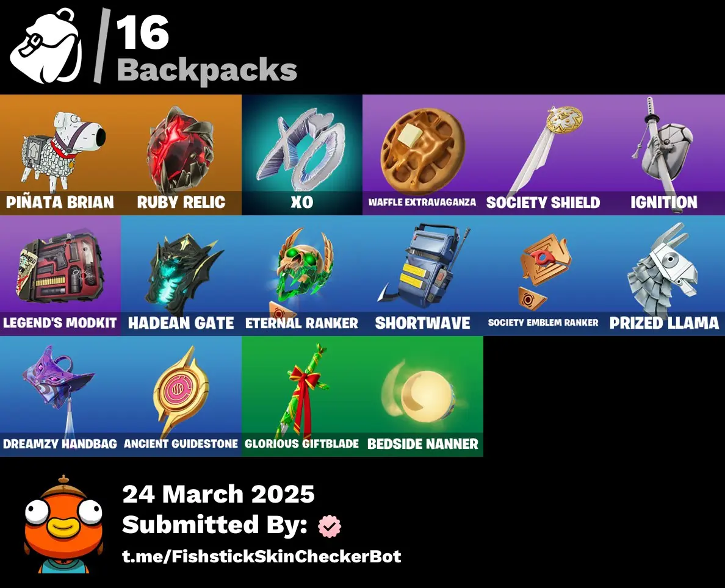
Task: Select the Piñata Brian backpack
Action: point(60,155)
